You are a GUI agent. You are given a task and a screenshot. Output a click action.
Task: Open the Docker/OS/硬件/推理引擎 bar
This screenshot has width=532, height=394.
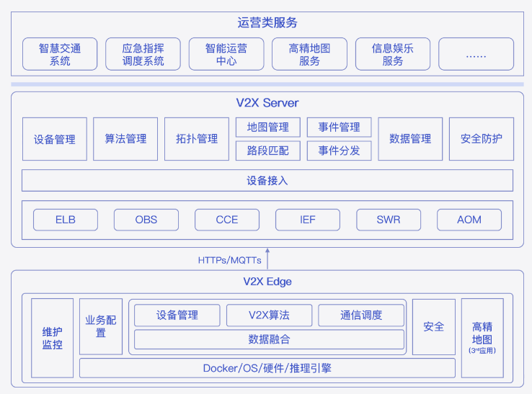(x=267, y=368)
